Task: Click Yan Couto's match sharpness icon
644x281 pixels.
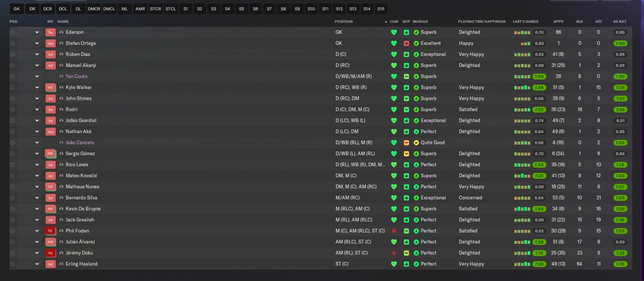Action: click(x=407, y=77)
